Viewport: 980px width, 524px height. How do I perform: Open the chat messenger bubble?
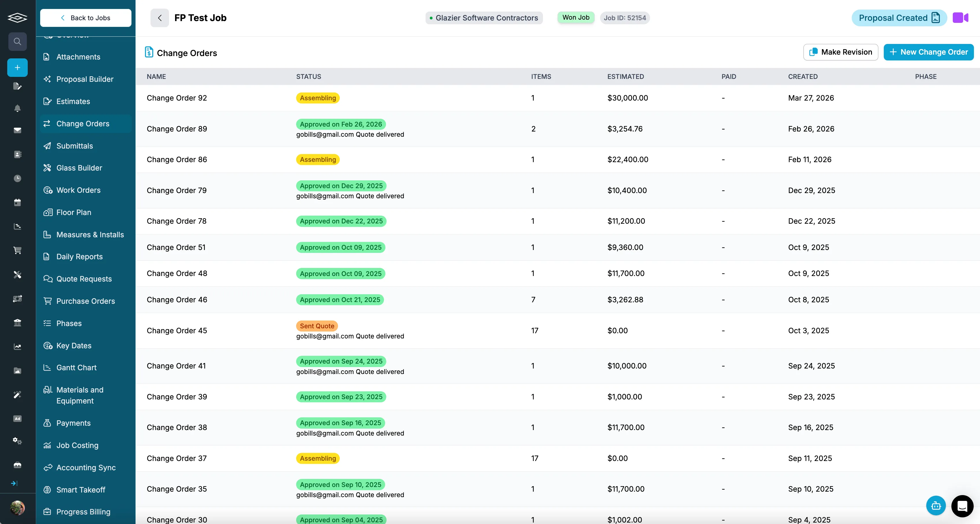(962, 506)
